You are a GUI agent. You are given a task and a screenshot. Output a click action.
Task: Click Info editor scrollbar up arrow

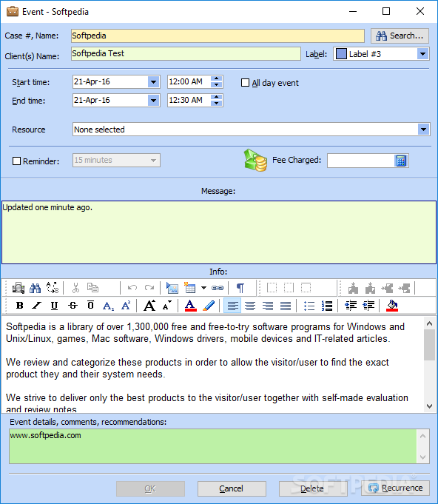429,323
